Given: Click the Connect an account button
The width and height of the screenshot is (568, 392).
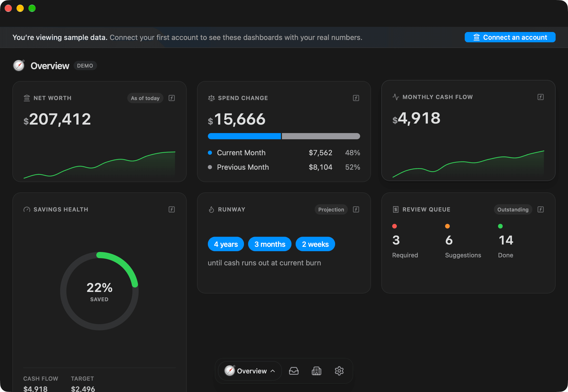Looking at the screenshot, I should (x=510, y=37).
